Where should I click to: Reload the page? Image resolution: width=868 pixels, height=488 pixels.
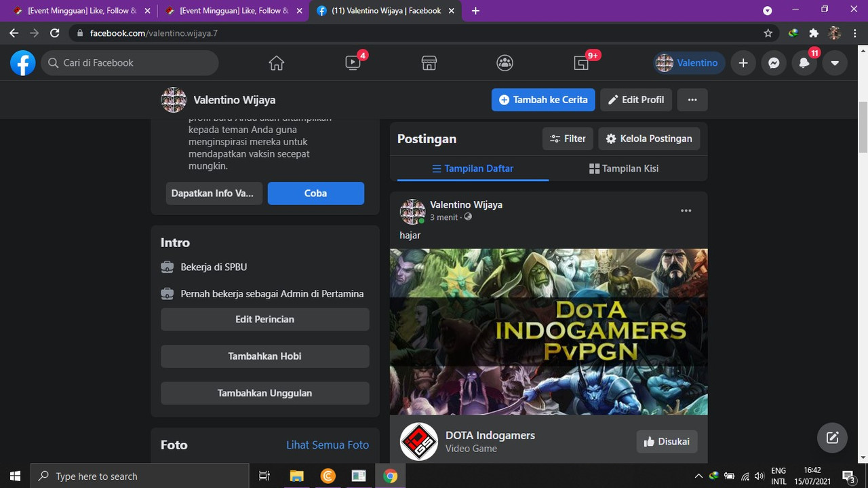pos(55,33)
